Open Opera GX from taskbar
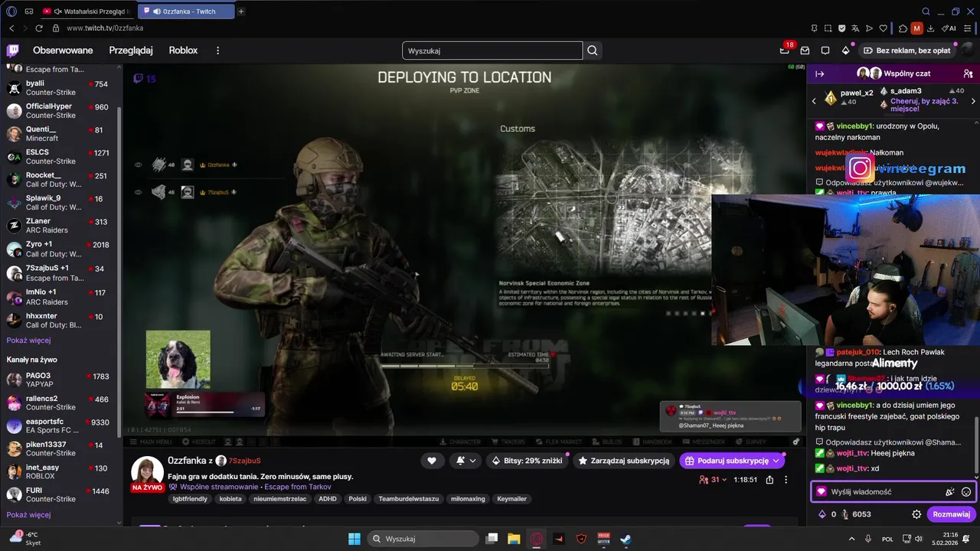This screenshot has width=980, height=551. pyautogui.click(x=537, y=539)
